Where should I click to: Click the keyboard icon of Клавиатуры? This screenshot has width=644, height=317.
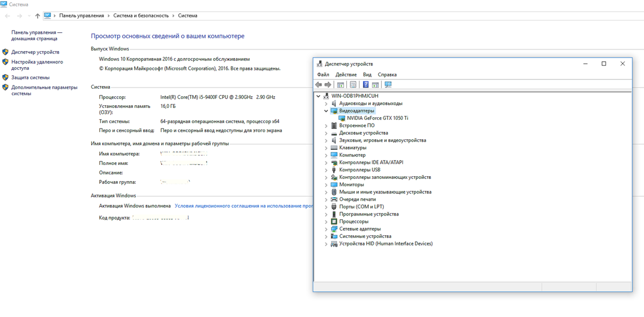pos(334,147)
